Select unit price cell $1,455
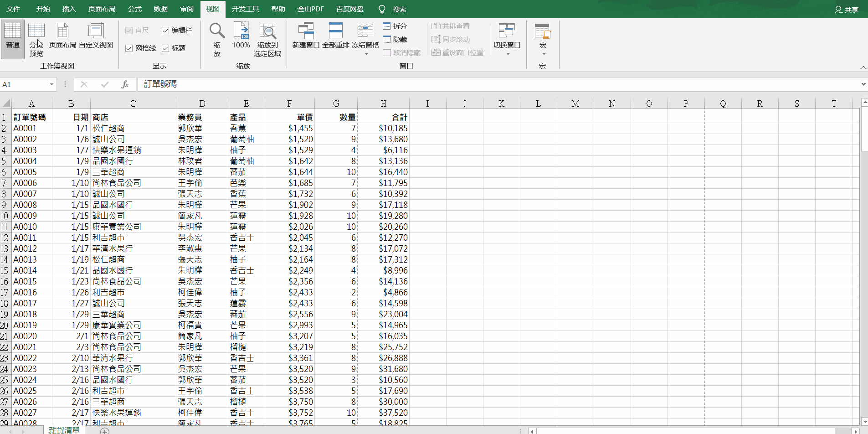The width and height of the screenshot is (868, 434). pyautogui.click(x=290, y=128)
